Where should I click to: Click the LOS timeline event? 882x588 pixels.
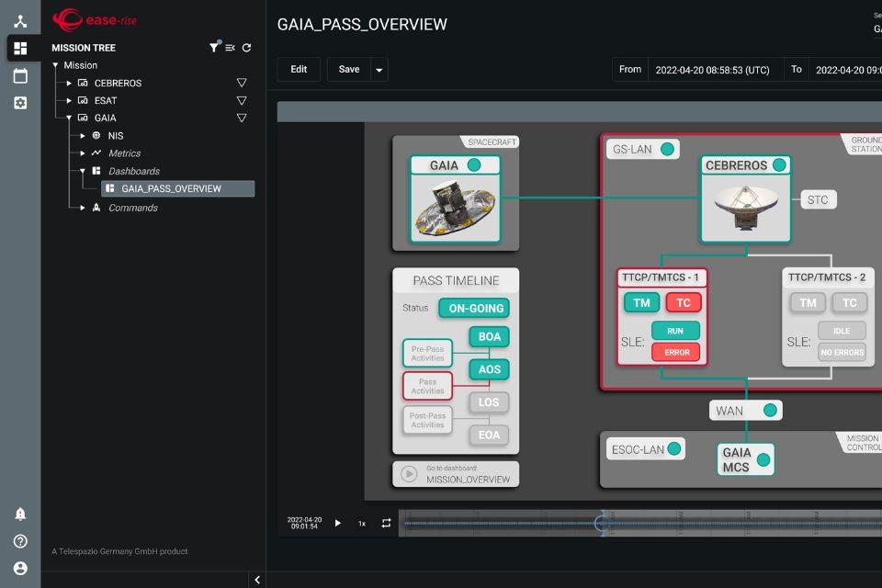(x=490, y=401)
